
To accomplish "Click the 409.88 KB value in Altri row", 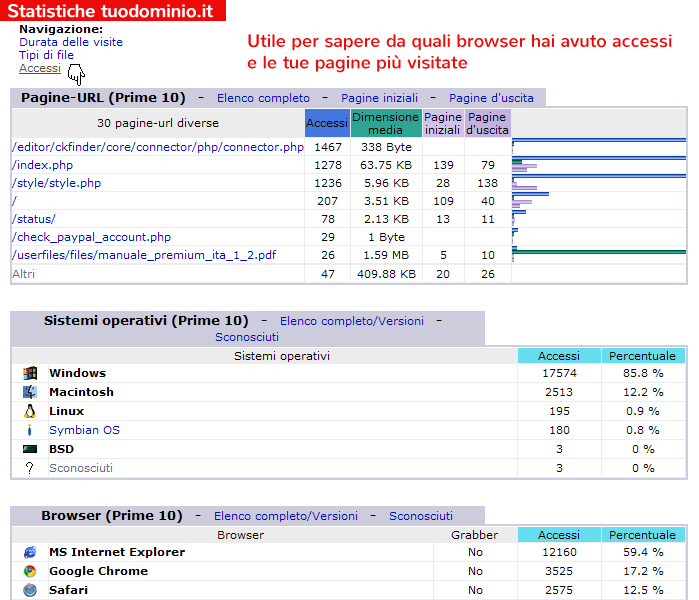I will (386, 274).
